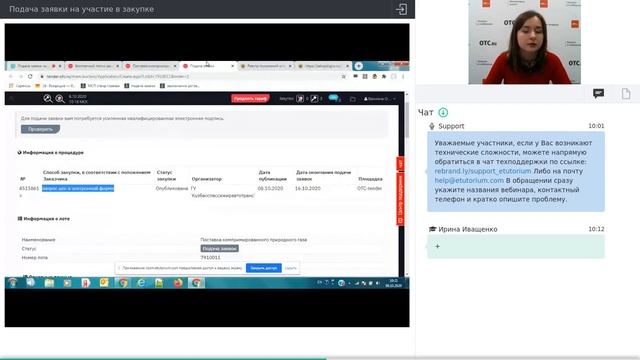This screenshot has height=360, width=640.
Task: Click the help@etutorium.com email link
Action: click(x=469, y=180)
